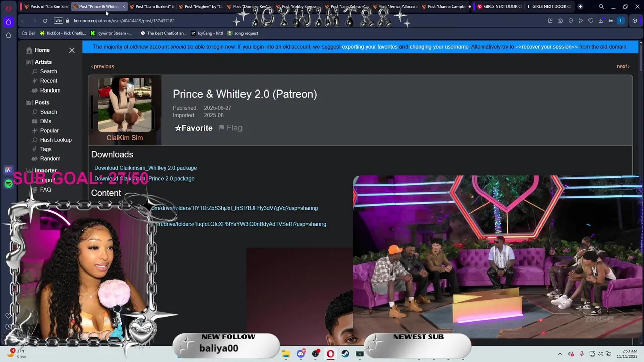Open the Icywintrr Stream bookmark
This screenshot has width=644, height=362.
coord(111,33)
